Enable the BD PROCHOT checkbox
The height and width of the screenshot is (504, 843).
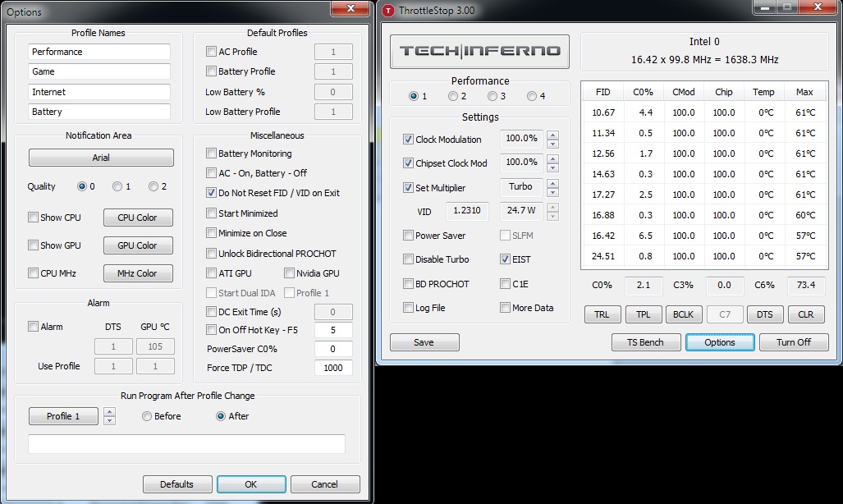pos(408,283)
